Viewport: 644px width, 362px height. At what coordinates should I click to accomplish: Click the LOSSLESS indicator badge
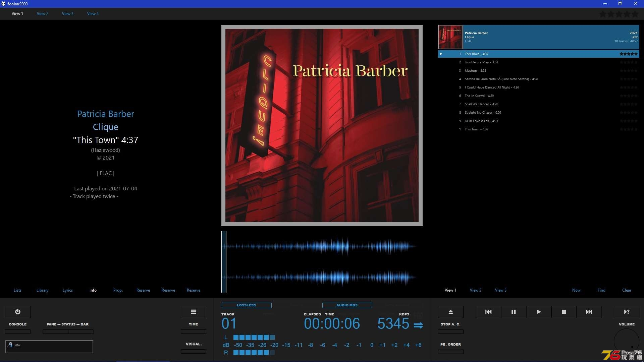pyautogui.click(x=247, y=305)
